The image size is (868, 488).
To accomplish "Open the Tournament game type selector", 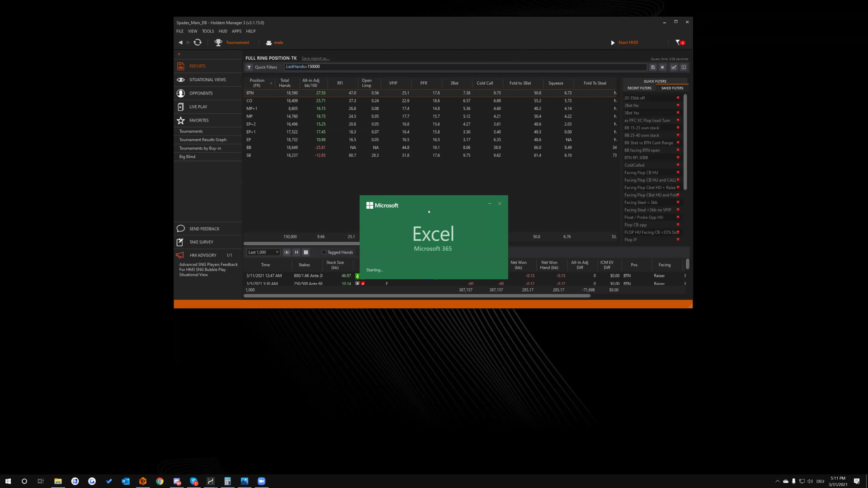I will coord(232,42).
